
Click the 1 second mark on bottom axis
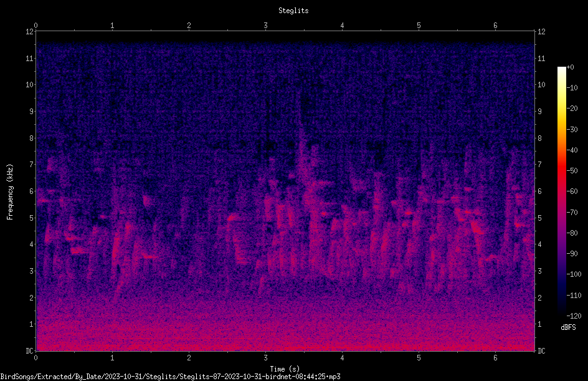click(x=112, y=358)
